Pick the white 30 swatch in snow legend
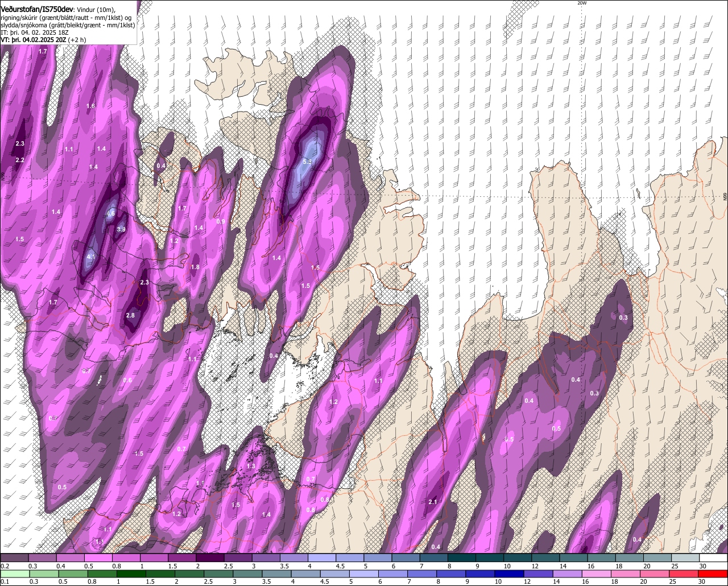Image resolution: width=728 pixels, height=586 pixels. click(714, 558)
